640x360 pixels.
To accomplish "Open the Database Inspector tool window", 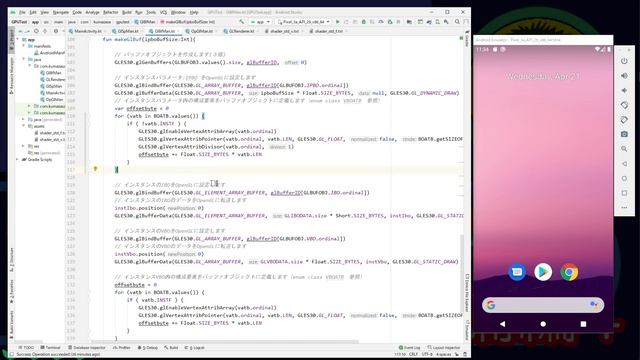I will pos(87,347).
